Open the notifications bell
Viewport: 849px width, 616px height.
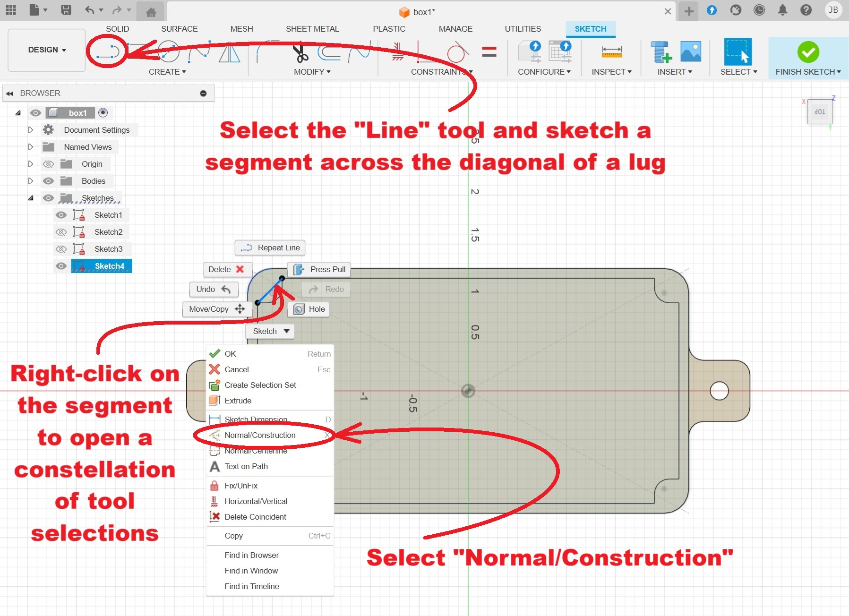(x=782, y=10)
